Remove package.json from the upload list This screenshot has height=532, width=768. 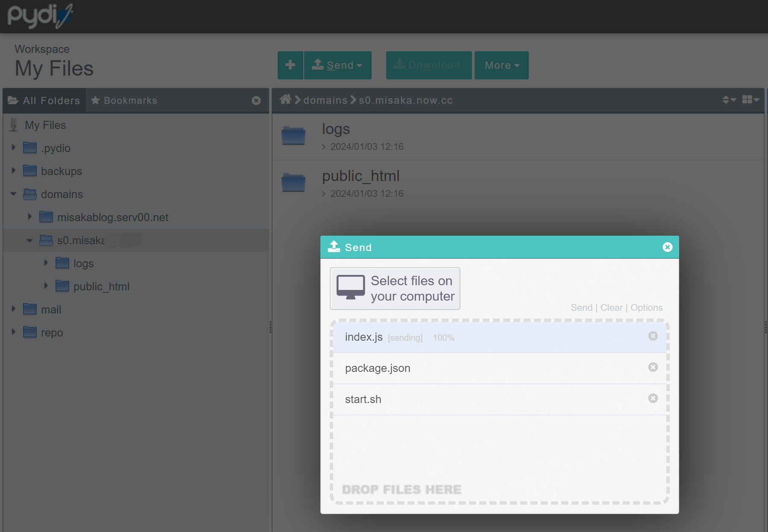(x=653, y=367)
